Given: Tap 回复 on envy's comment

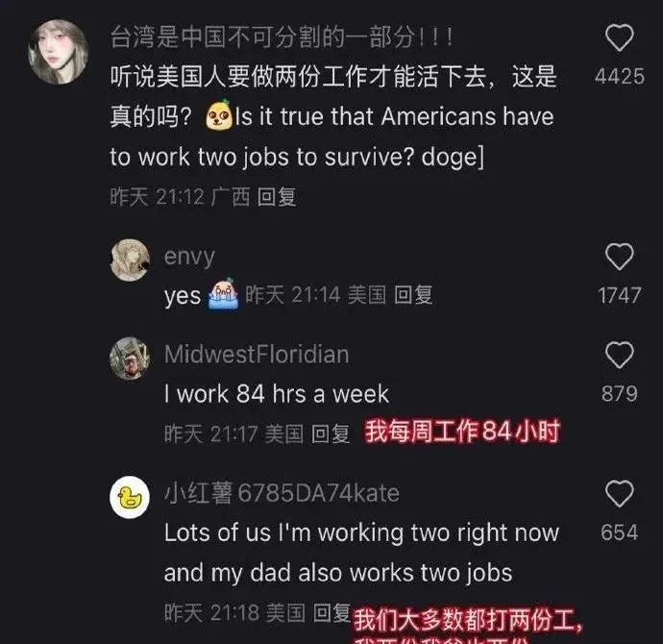Looking at the screenshot, I should (x=413, y=295).
